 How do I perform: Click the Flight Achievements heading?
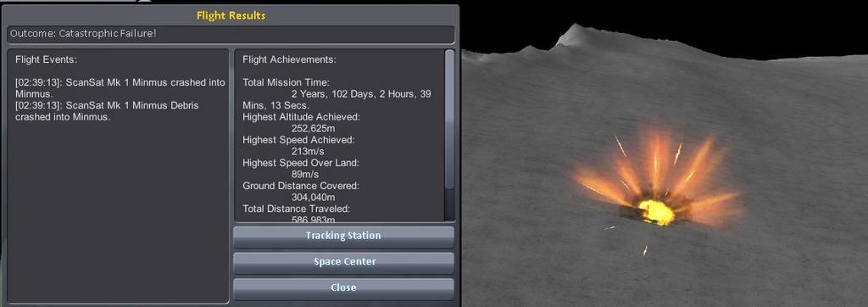(290, 59)
